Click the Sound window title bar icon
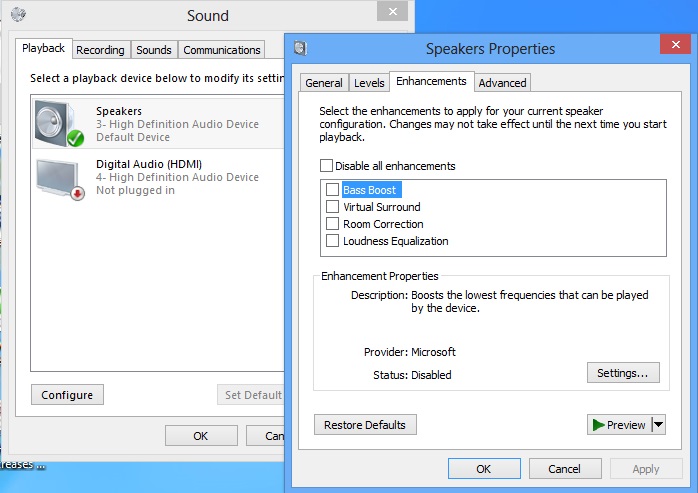This screenshot has width=698, height=493. (18, 14)
